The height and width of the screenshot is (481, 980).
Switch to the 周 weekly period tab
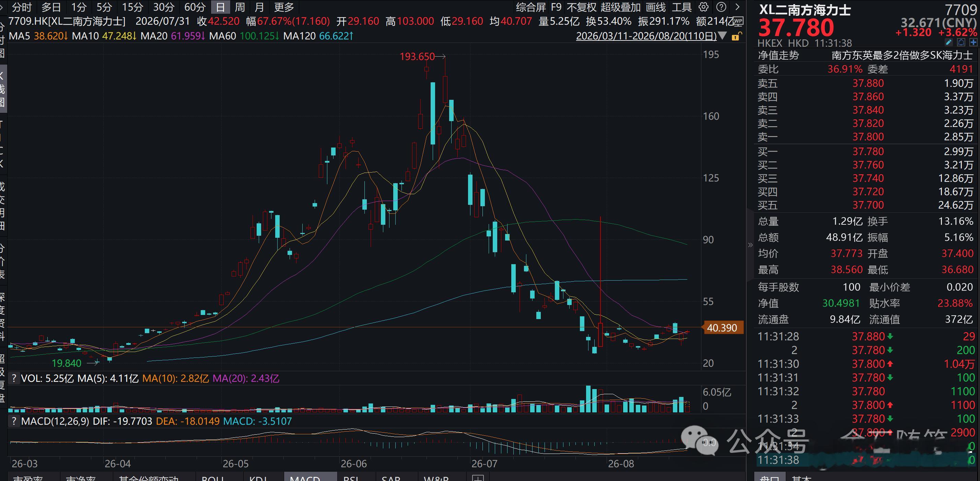[240, 7]
